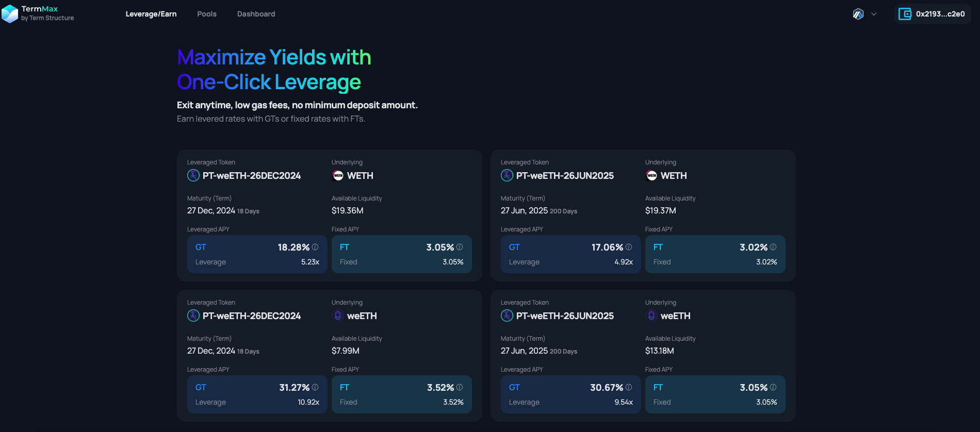This screenshot has width=980, height=432.
Task: Click the WETH token icon in first card
Action: point(338,176)
